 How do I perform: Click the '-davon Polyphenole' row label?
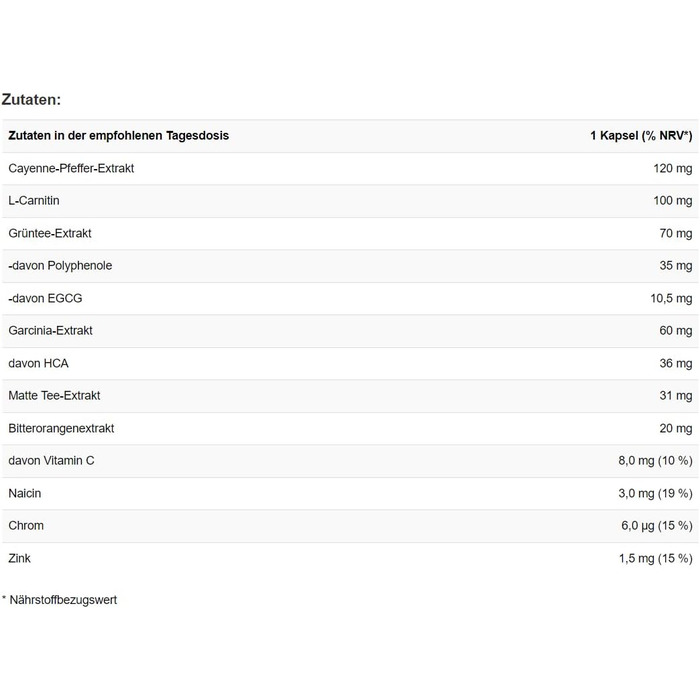point(60,266)
